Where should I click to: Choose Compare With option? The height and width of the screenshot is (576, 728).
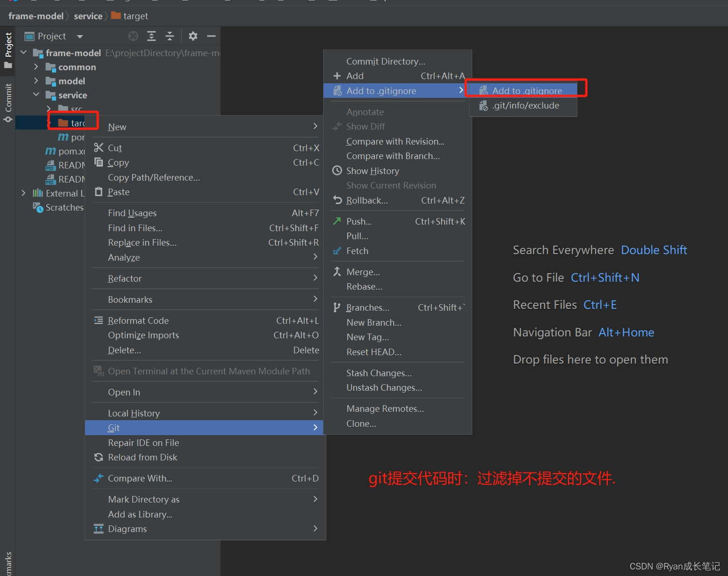(x=205, y=478)
